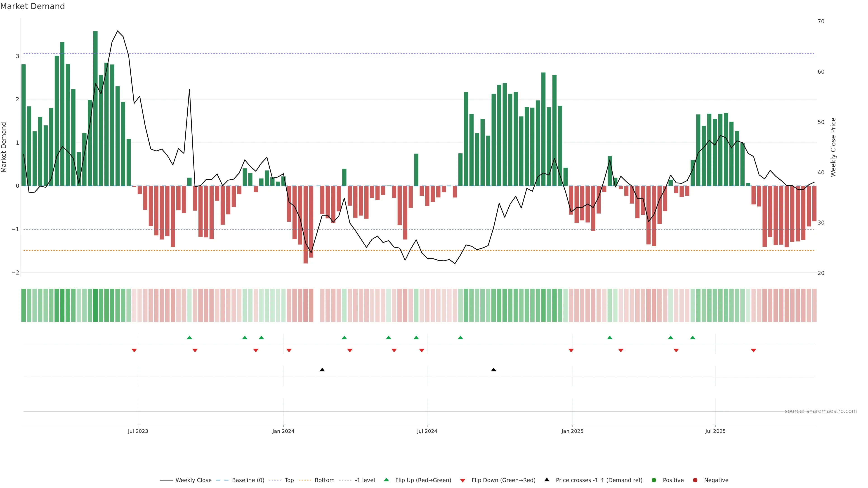Click the last red flip-down marker
868x488 pixels.
click(753, 351)
